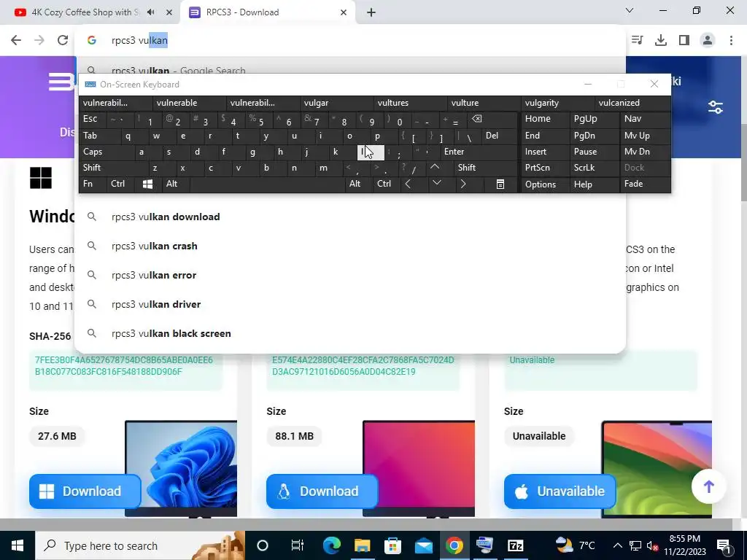This screenshot has height=560, width=747.
Task: Tap the Windows logo key on On-Screen Keyboard
Action: click(147, 184)
